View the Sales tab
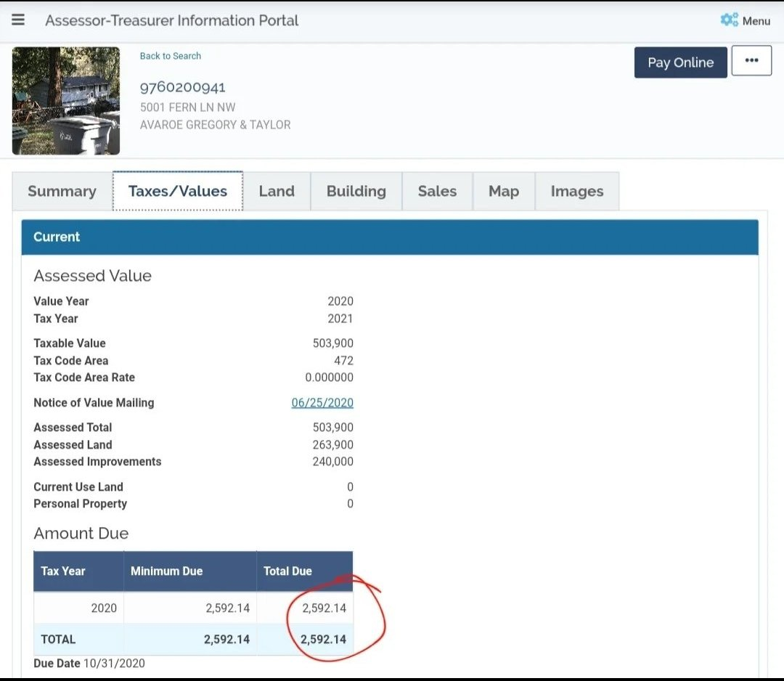 (437, 191)
